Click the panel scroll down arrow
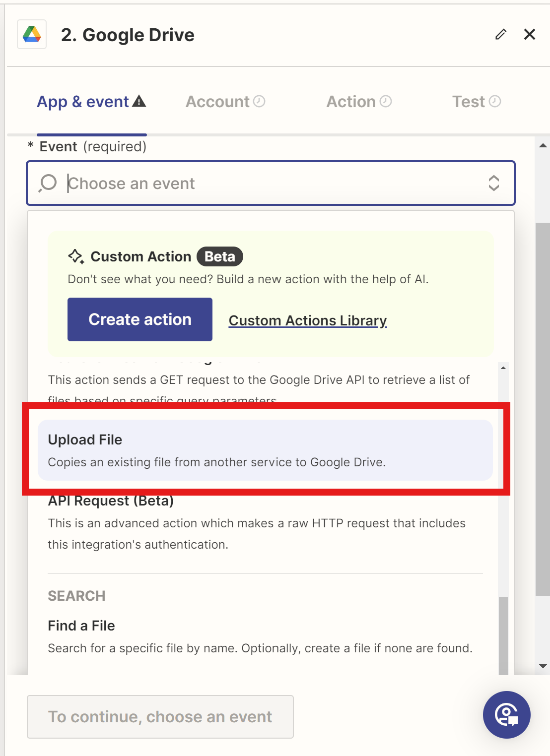This screenshot has width=550, height=756. (x=543, y=666)
